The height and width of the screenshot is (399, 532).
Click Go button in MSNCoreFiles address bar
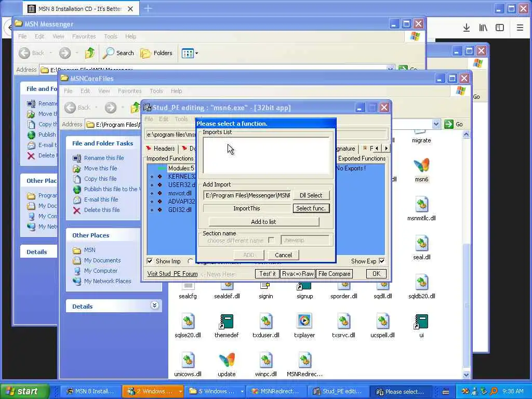(x=454, y=124)
